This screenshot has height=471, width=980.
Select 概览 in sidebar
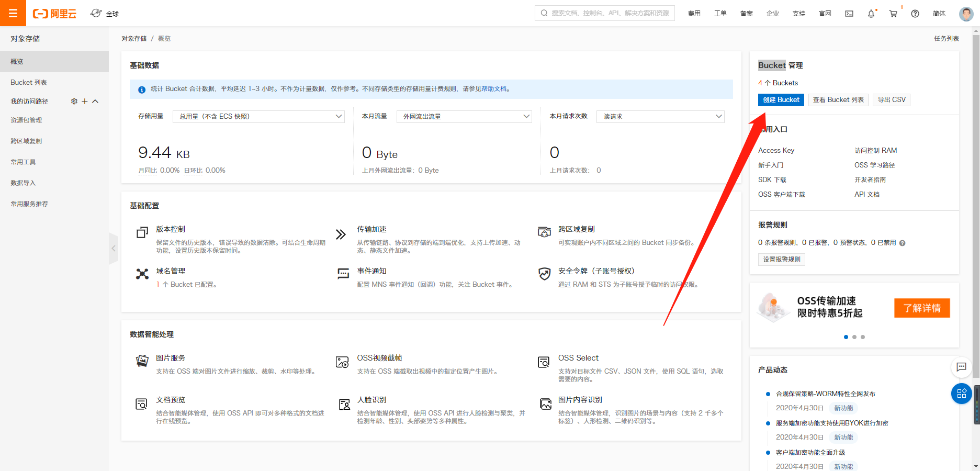point(54,61)
